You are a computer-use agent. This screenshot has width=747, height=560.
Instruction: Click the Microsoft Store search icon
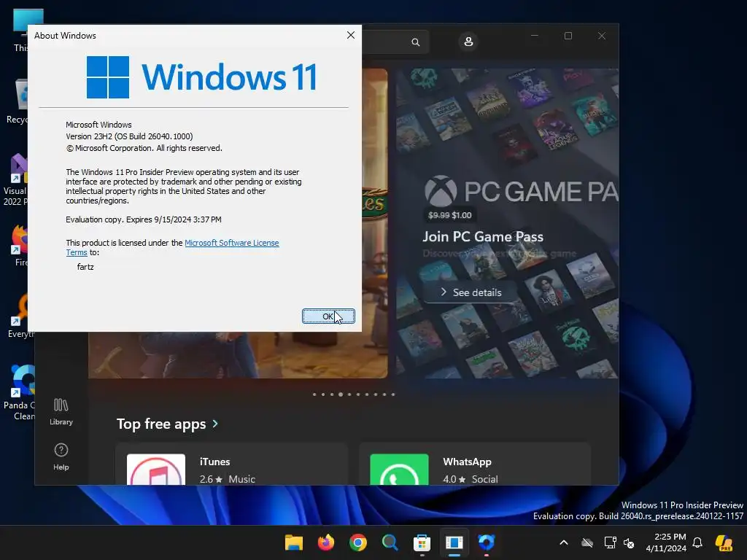415,42
